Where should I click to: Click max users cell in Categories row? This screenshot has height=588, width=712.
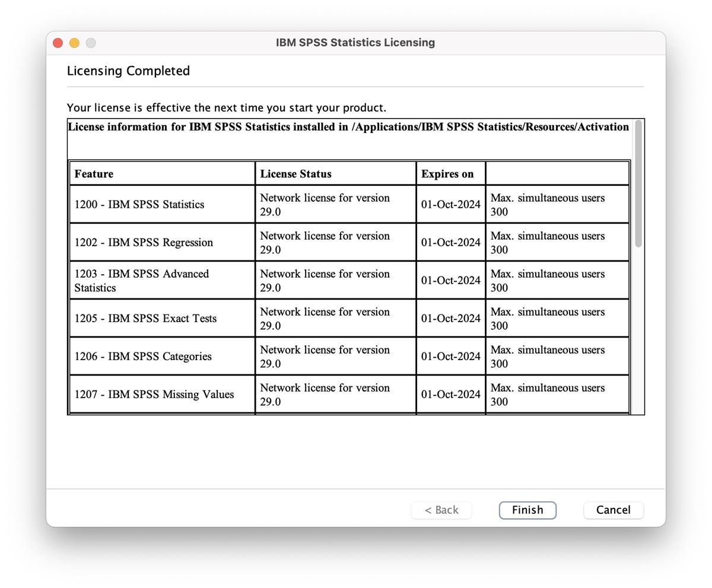coord(557,356)
